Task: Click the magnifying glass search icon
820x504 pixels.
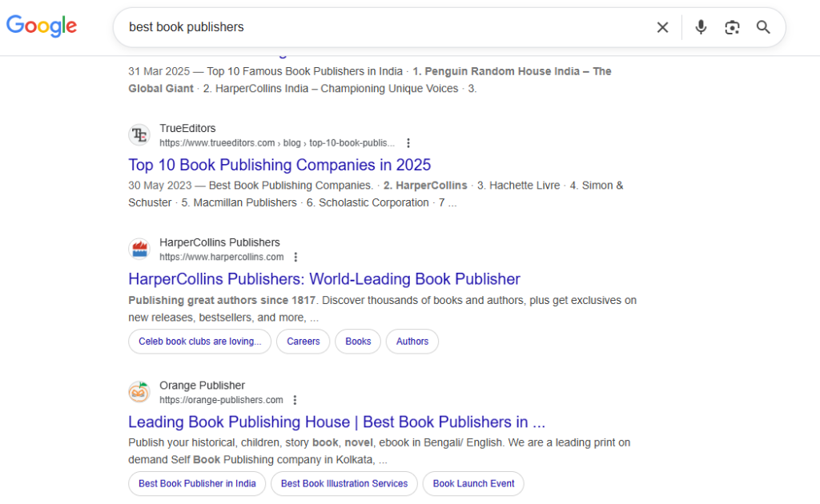Action: click(763, 27)
